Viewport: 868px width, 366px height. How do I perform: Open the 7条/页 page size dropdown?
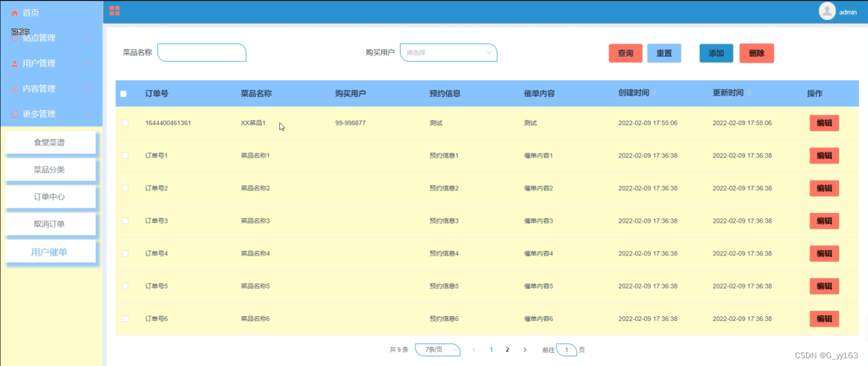tap(438, 350)
